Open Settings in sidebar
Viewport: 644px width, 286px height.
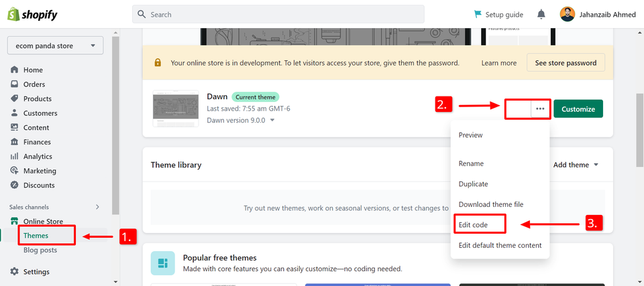pyautogui.click(x=36, y=272)
